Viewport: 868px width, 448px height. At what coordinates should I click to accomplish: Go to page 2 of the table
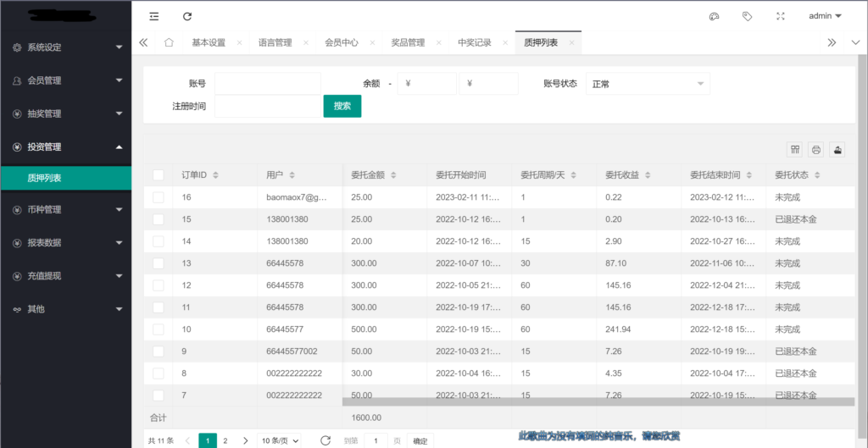point(225,440)
